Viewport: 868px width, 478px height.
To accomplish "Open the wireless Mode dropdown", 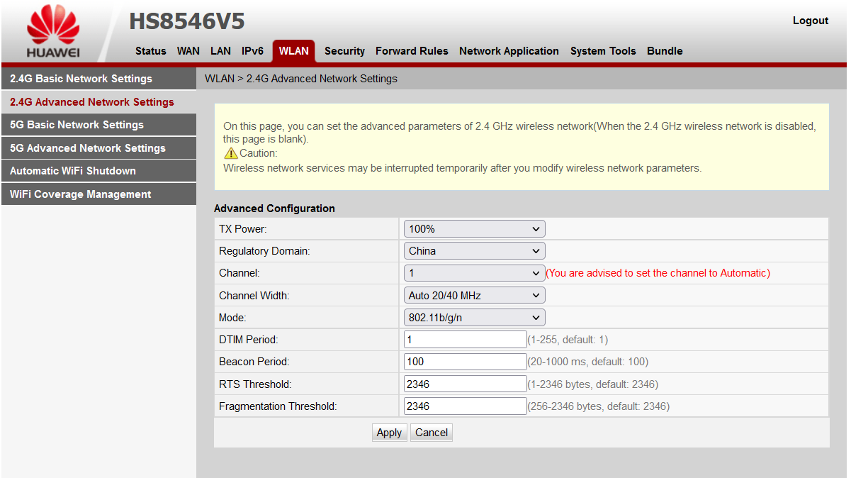I will point(473,317).
